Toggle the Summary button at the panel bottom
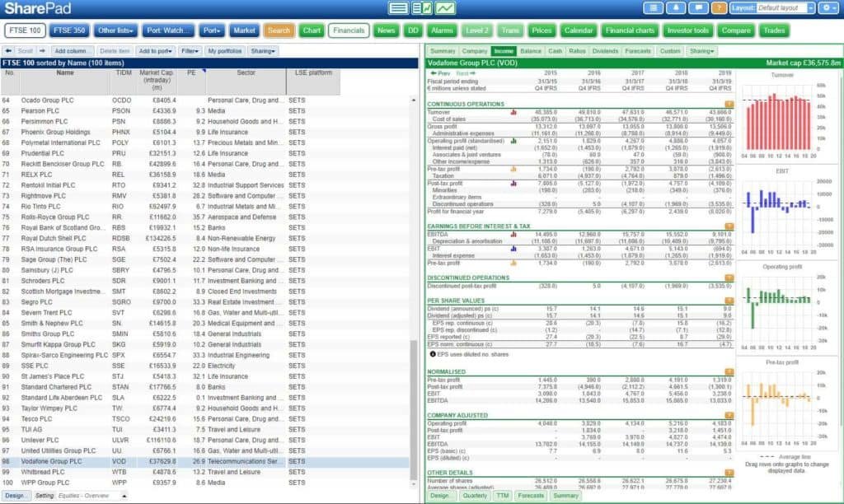The height and width of the screenshot is (504, 844). tap(565, 496)
